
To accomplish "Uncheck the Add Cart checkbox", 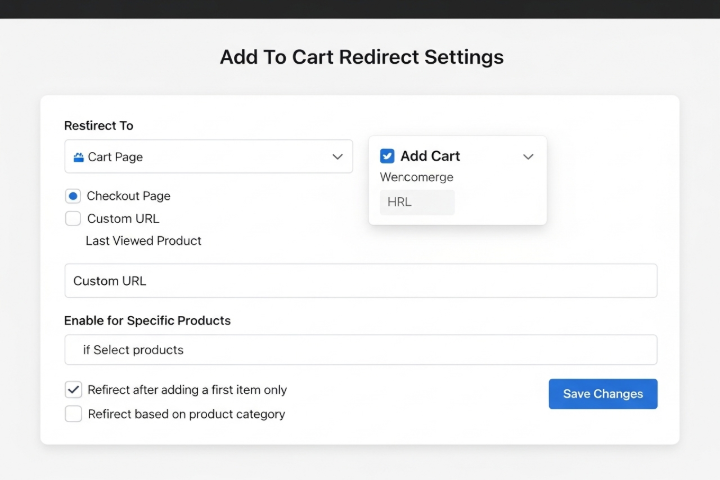I will (x=387, y=156).
